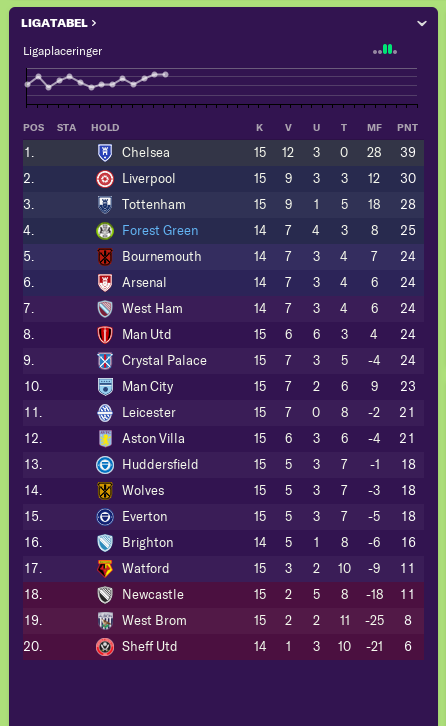Open the full LIGATABEL page via the header

[x=58, y=23]
